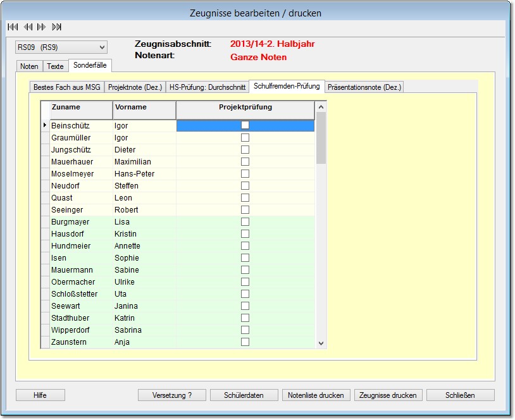This screenshot has height=420, width=515.
Task: Select the Projektnote (Dez.) tab
Action: 135,87
